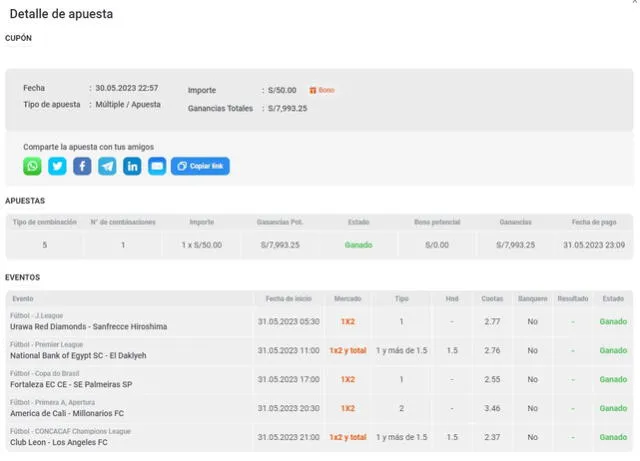The height and width of the screenshot is (461, 640).
Task: Click the bet date 30.05.2023 22:57
Action: pos(127,88)
